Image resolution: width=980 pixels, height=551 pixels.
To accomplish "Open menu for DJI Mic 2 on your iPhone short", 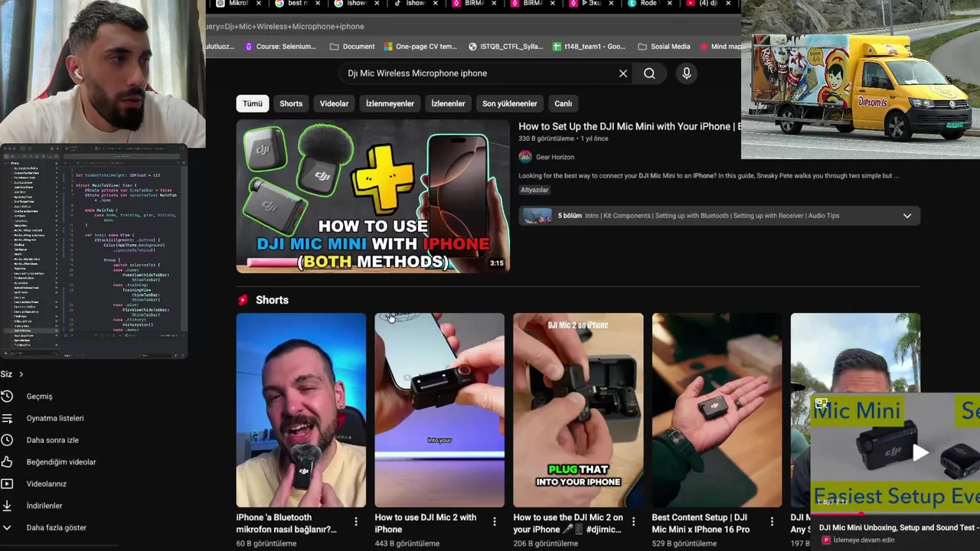I will (633, 522).
